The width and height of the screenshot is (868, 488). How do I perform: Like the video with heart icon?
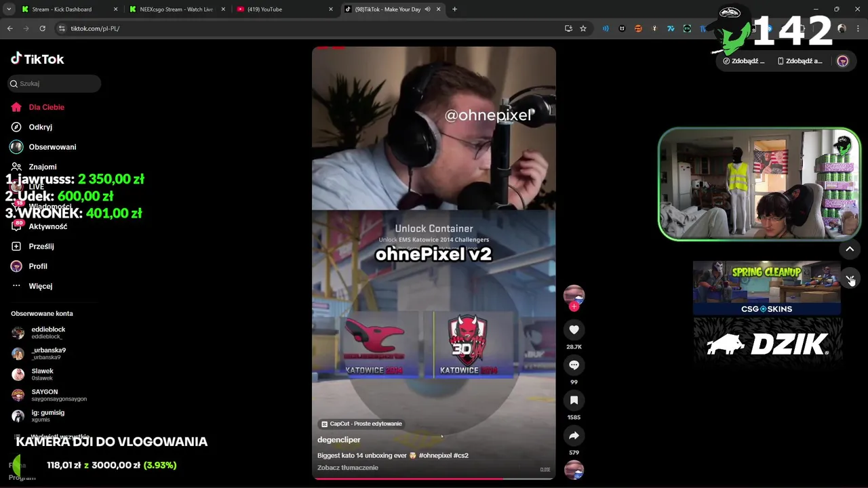tap(574, 329)
